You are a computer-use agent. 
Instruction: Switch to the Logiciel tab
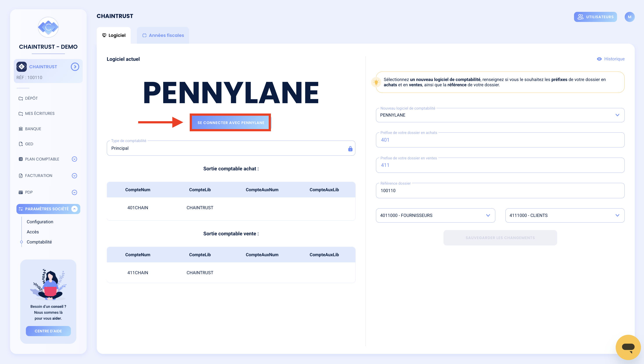(114, 35)
